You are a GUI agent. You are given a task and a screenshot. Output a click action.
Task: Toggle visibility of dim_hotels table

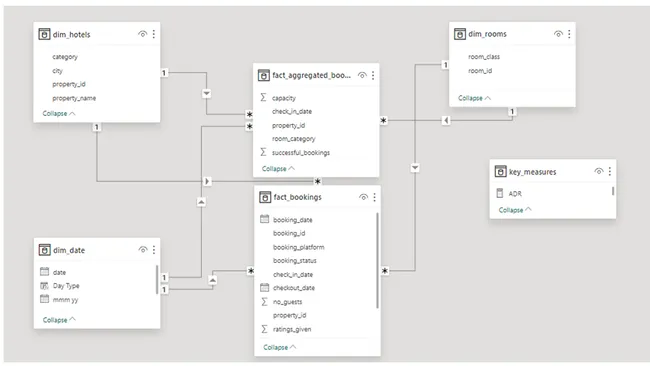142,34
